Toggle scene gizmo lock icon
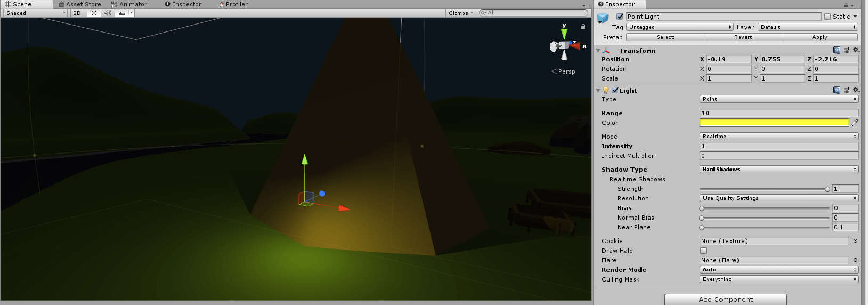Image resolution: width=868 pixels, height=305 pixels. 583,26
